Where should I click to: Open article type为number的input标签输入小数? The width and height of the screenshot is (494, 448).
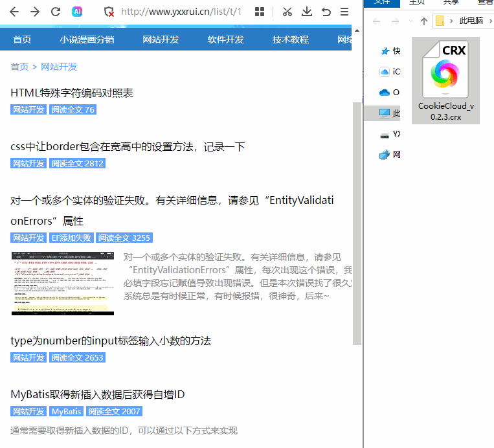click(x=111, y=341)
